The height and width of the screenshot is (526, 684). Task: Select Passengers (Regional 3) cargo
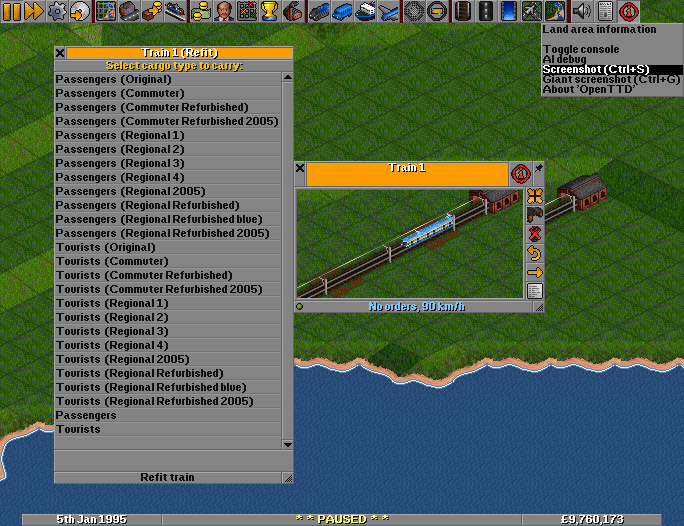pos(168,163)
